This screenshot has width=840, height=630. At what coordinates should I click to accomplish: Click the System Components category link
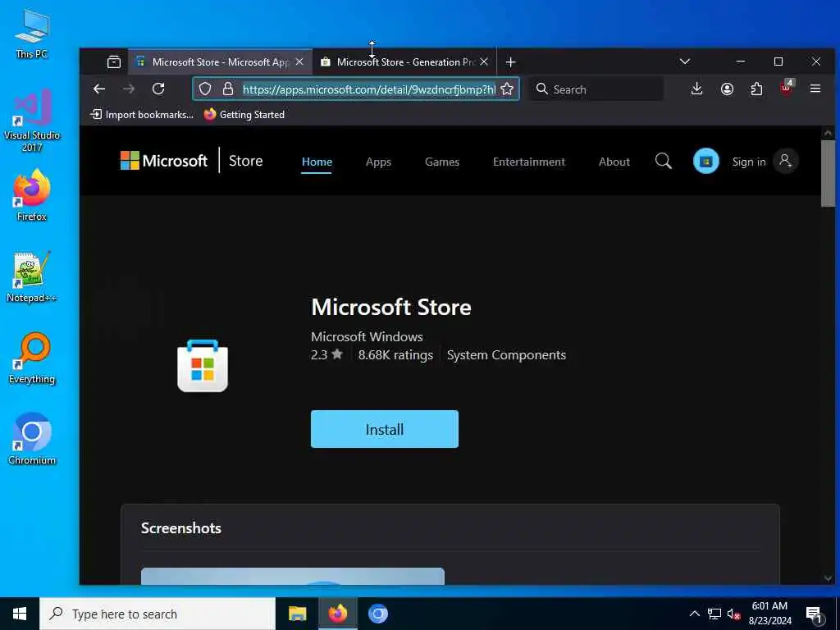click(x=506, y=355)
